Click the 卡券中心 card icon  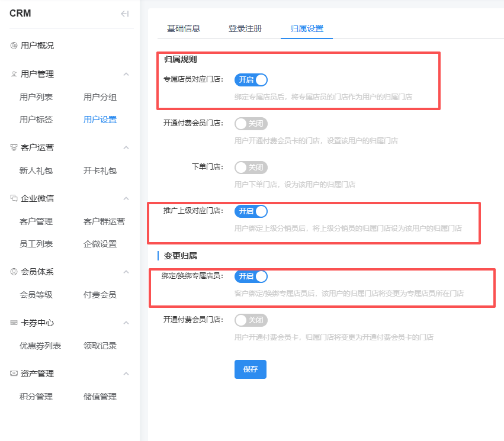[x=14, y=323]
